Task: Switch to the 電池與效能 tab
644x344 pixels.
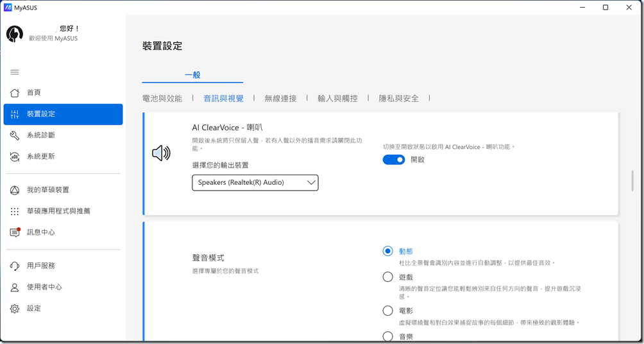Action: coord(162,99)
